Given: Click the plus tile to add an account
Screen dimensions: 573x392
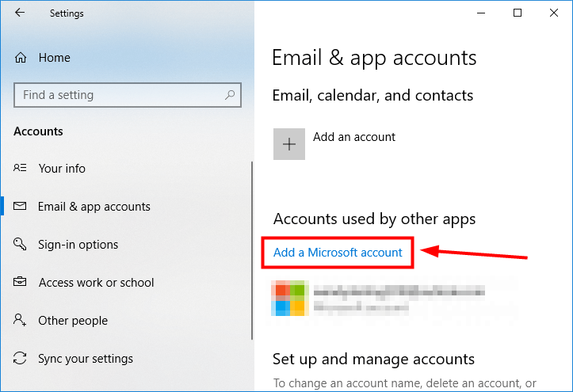Looking at the screenshot, I should click(289, 144).
